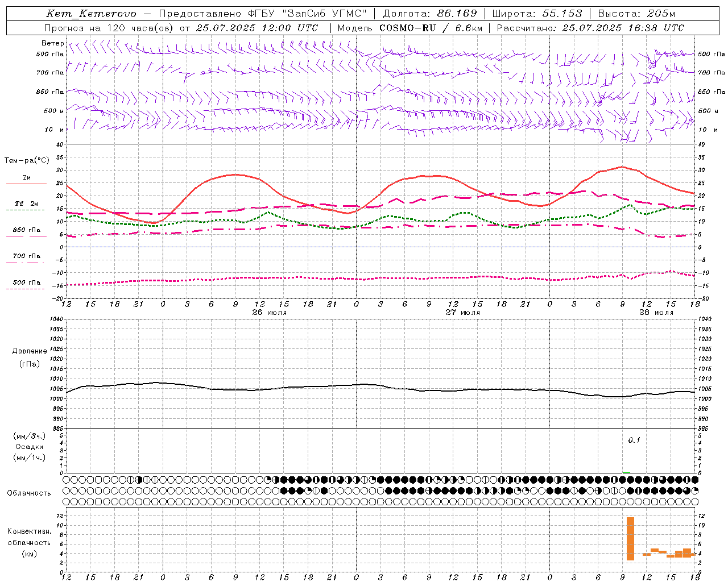Select the 'Модель COSMO-RU / 6.6км' model label
The height and width of the screenshot is (582, 728).
click(410, 28)
